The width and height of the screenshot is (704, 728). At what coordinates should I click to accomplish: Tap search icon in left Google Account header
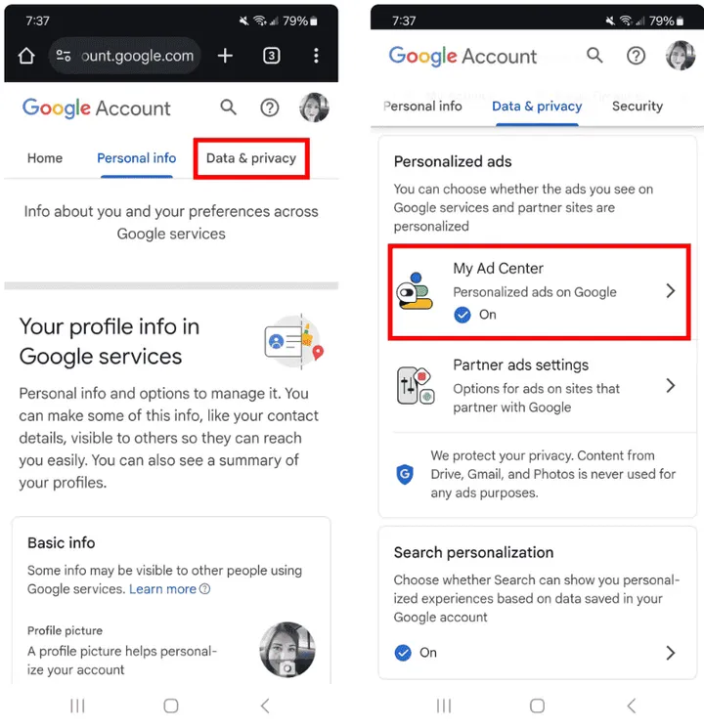pyautogui.click(x=229, y=107)
